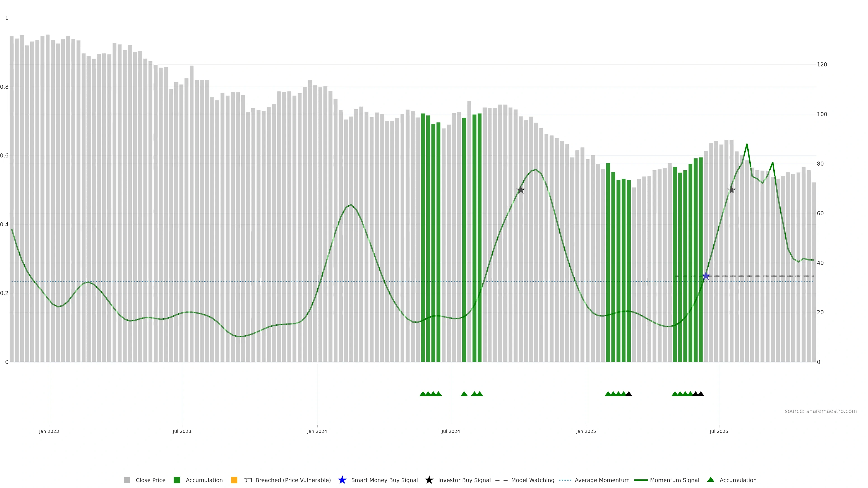868x488 pixels.
Task: Click the Jan 2024 axis label
Action: pos(317,431)
